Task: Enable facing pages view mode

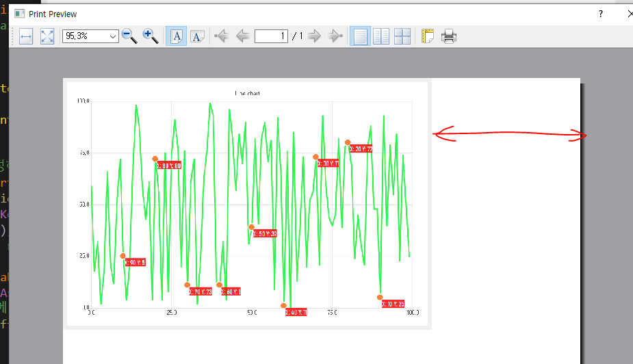Action: [x=381, y=36]
